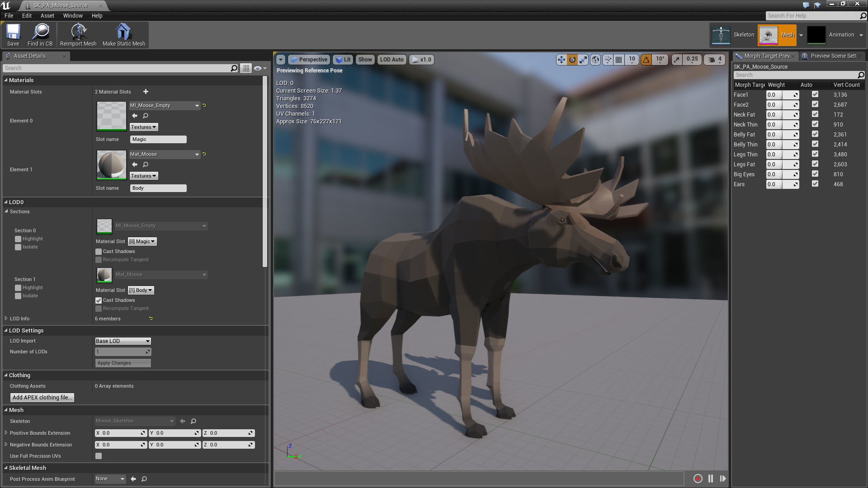Screen dimensions: 868x488
Task: Uncheck Auto for Ears morph target
Action: (x=815, y=184)
